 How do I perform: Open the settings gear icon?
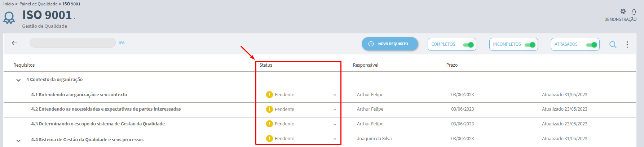(623, 12)
